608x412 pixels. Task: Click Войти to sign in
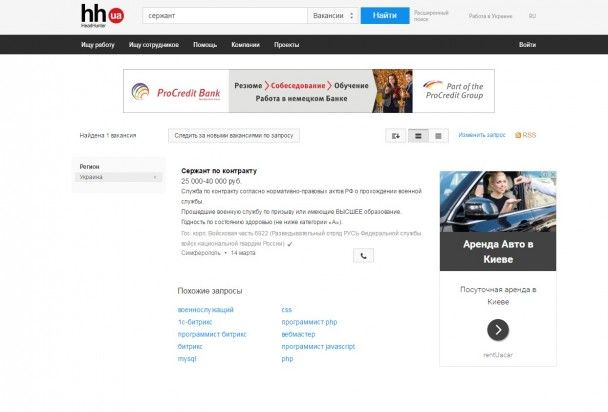(x=527, y=45)
